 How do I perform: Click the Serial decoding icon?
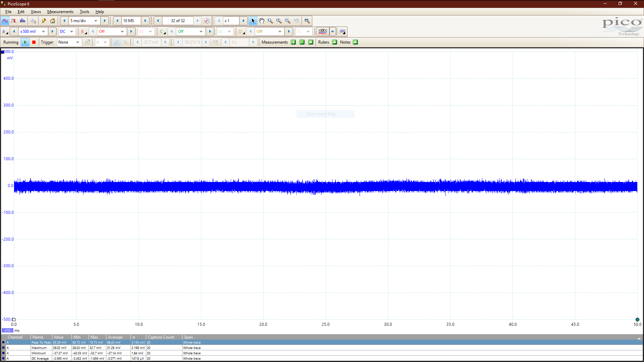[x=323, y=32]
